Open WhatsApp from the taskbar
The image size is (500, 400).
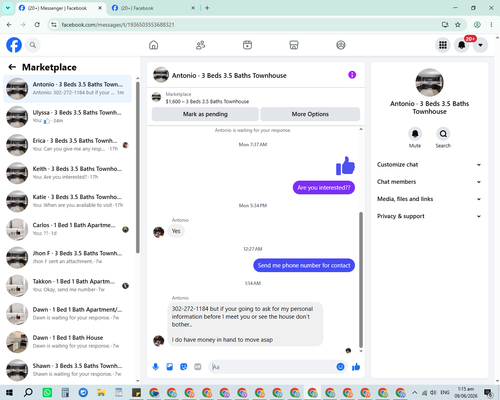point(47,393)
